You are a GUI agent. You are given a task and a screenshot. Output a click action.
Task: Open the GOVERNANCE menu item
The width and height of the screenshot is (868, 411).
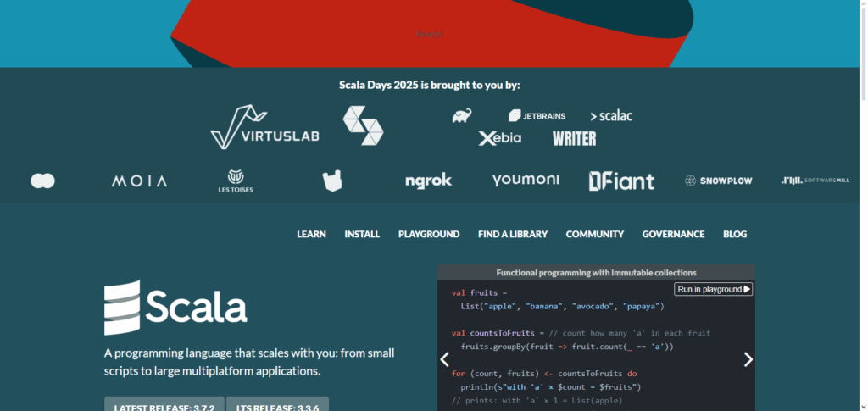pyautogui.click(x=673, y=234)
